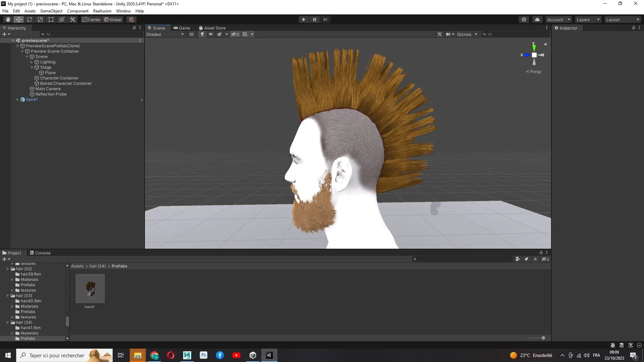Select the Scale tool

tap(40, 19)
